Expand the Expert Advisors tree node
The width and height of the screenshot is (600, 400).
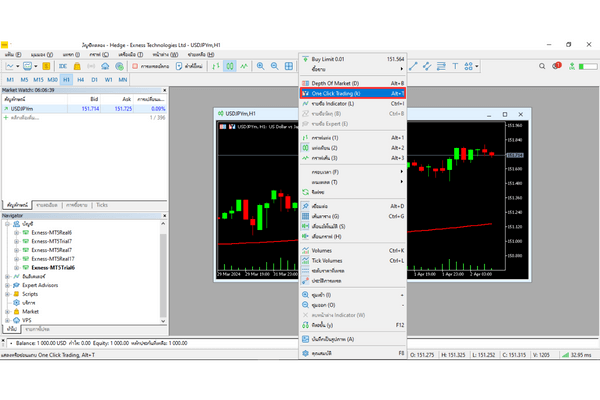8,285
